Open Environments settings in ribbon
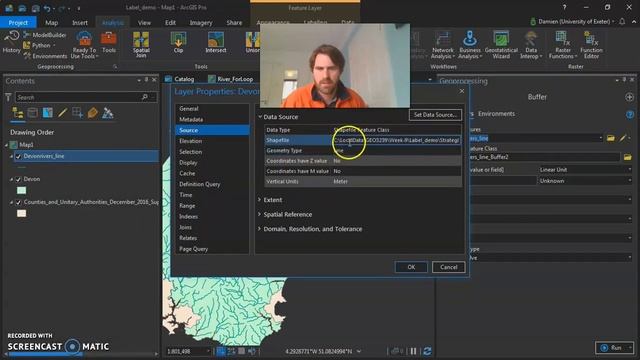This screenshot has height=360, width=640. (45, 56)
